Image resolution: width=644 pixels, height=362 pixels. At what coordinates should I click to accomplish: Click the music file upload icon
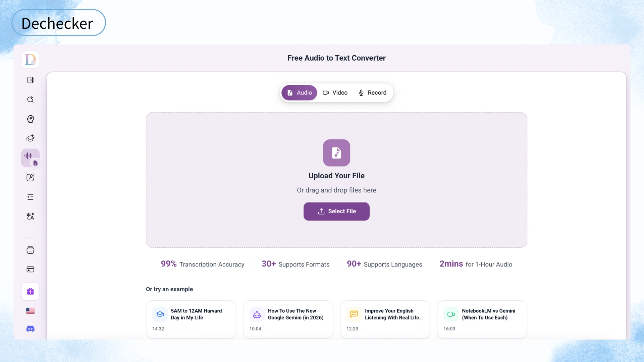coord(336,153)
